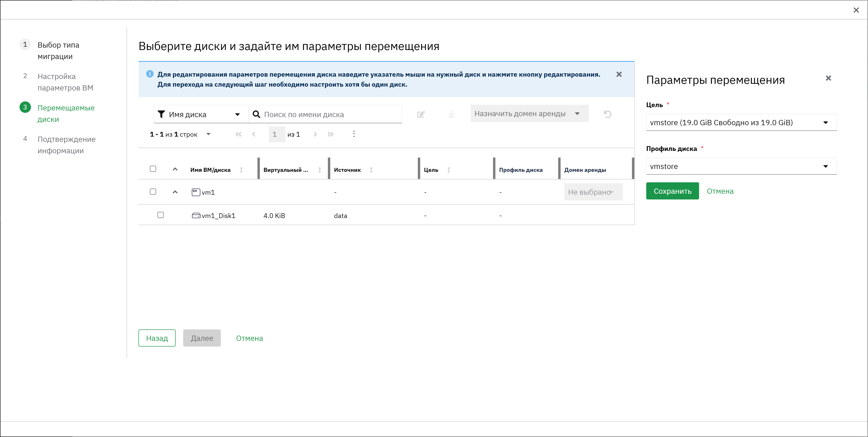Collapse all rows via header chevron
The width and height of the screenshot is (868, 437).
(x=175, y=169)
